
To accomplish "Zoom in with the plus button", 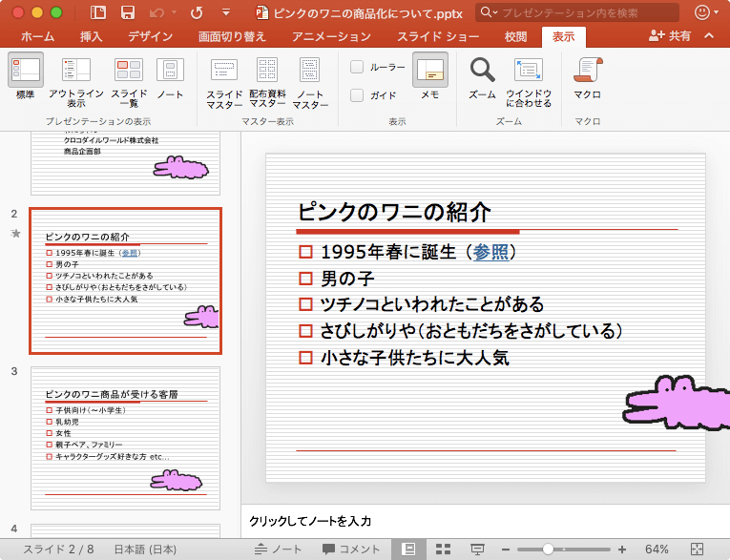I will [x=622, y=550].
